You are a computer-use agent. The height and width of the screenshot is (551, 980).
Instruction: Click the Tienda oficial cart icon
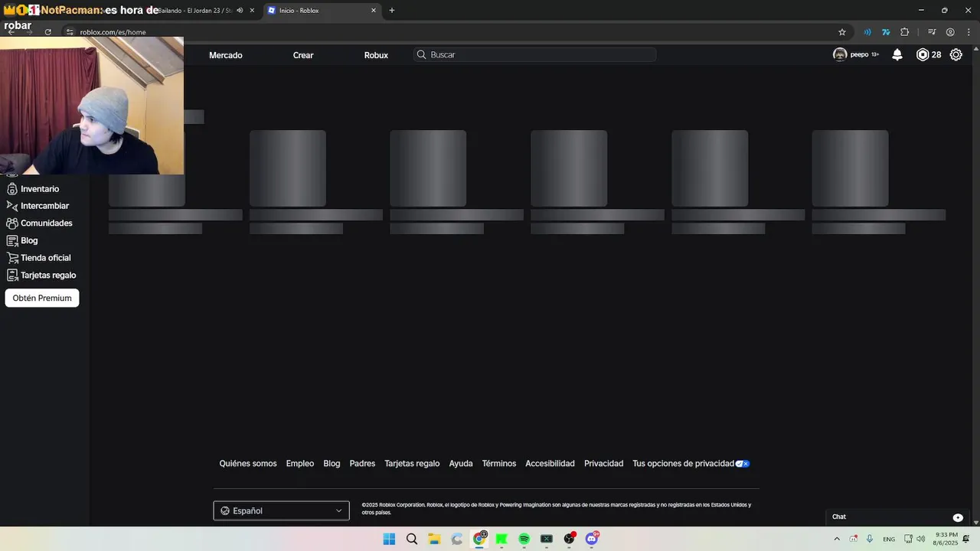click(11, 258)
